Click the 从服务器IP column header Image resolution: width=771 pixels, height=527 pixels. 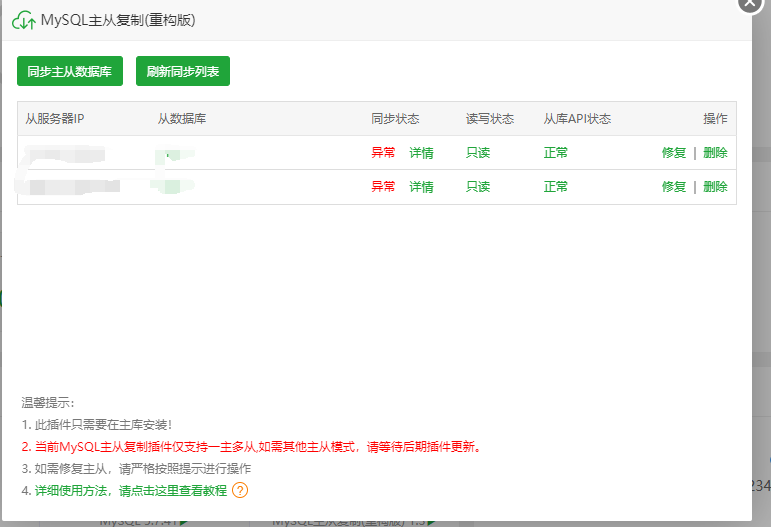[55, 118]
